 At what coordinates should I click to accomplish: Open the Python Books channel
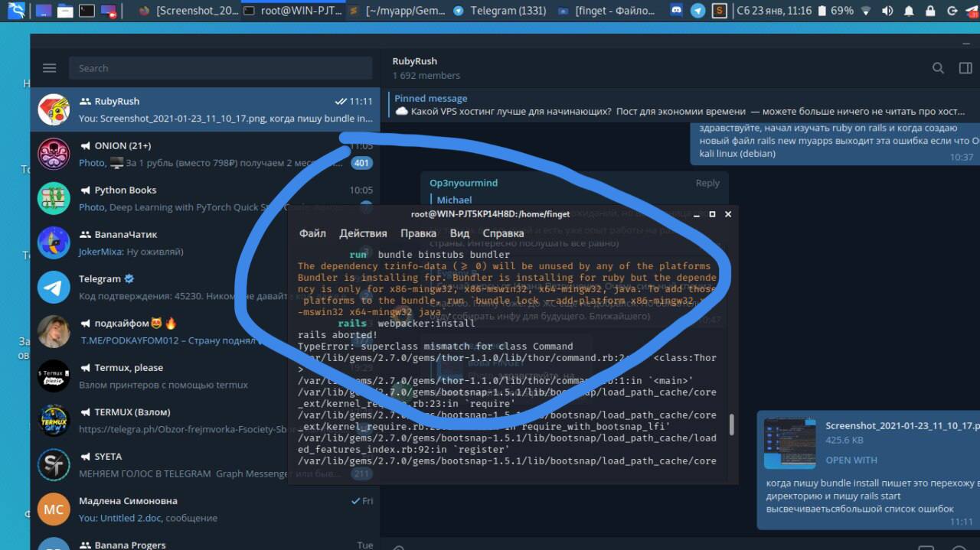(205, 199)
